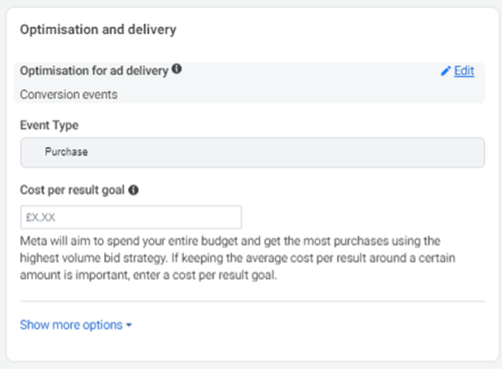This screenshot has width=504, height=370.
Task: Click the info icon beside Cost per result goal
Action: pos(134,190)
